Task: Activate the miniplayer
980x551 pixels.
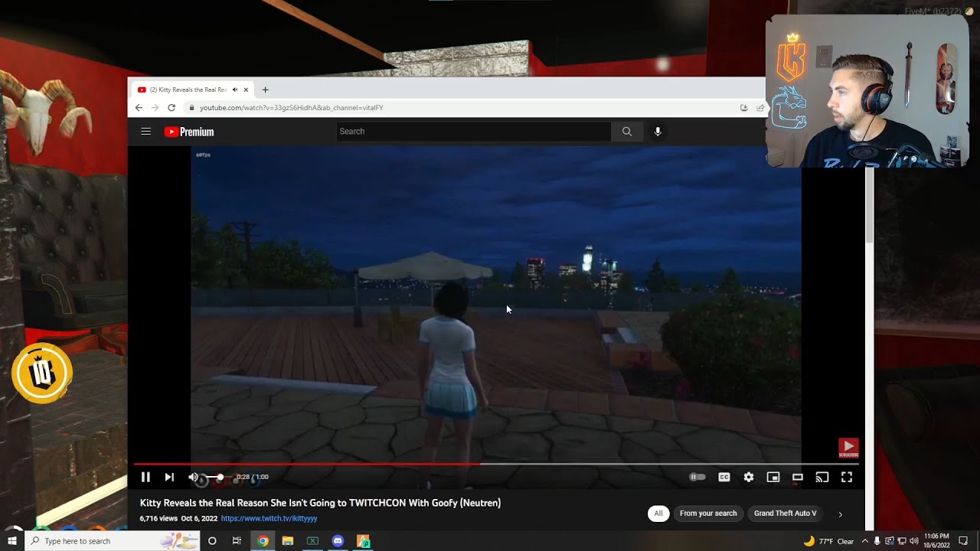Action: [773, 477]
